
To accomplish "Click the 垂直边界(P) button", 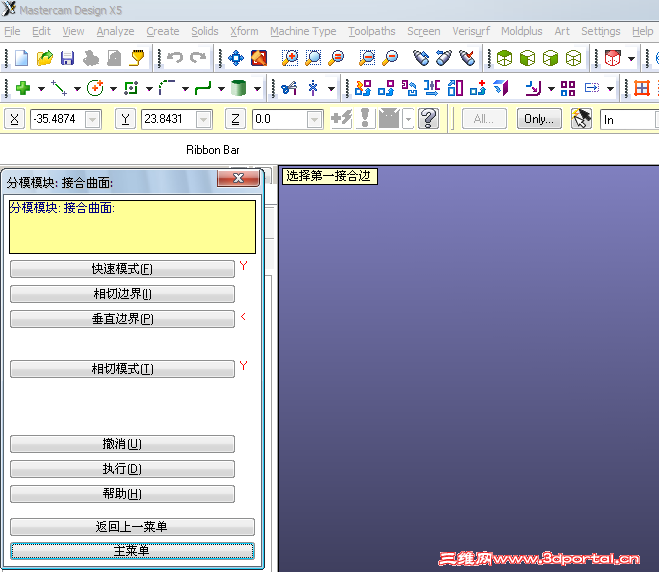I will coord(122,319).
